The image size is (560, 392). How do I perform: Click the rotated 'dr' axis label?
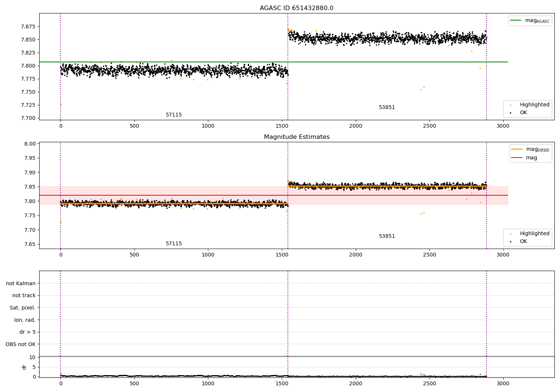(24, 367)
